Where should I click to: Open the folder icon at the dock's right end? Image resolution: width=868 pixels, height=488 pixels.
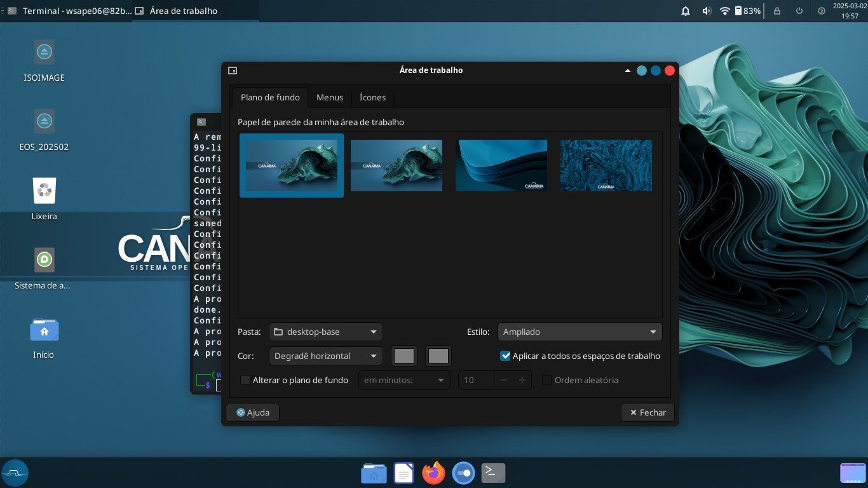tap(853, 473)
